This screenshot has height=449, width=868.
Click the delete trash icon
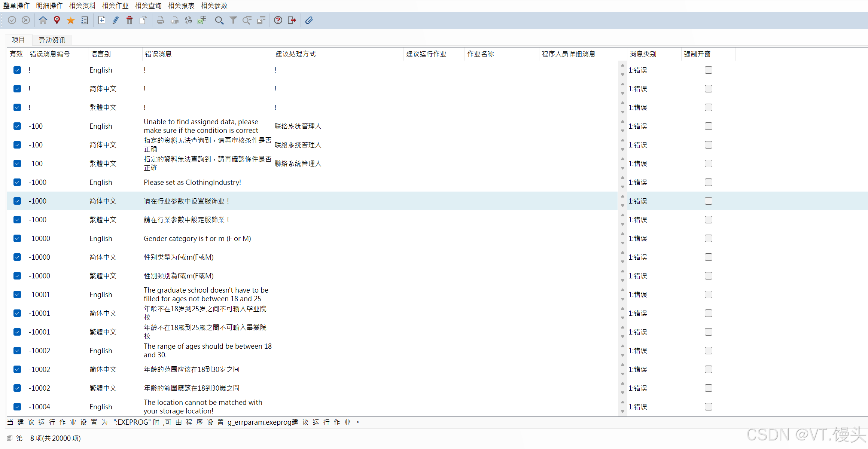(x=130, y=20)
